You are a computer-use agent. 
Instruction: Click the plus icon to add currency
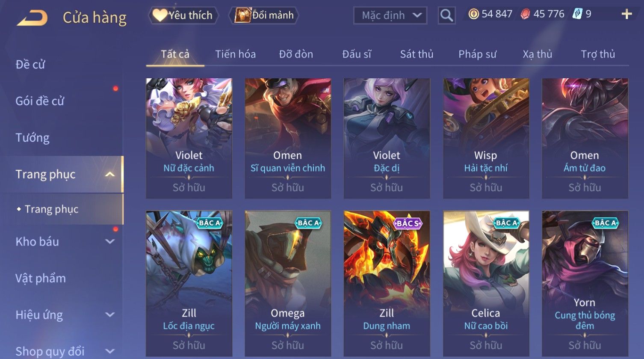[626, 15]
